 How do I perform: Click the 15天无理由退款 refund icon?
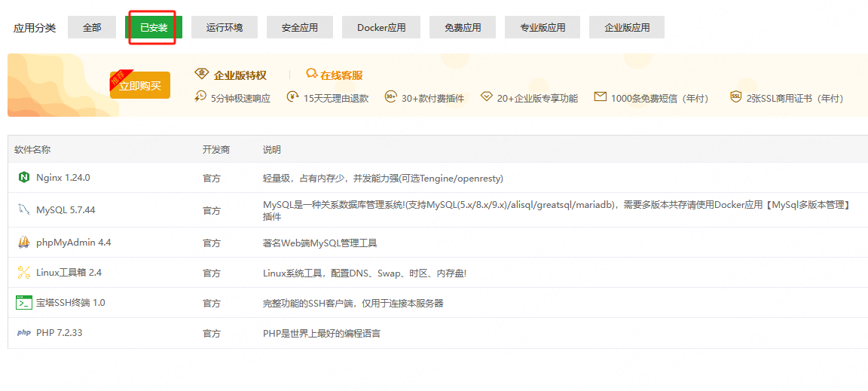pos(292,96)
